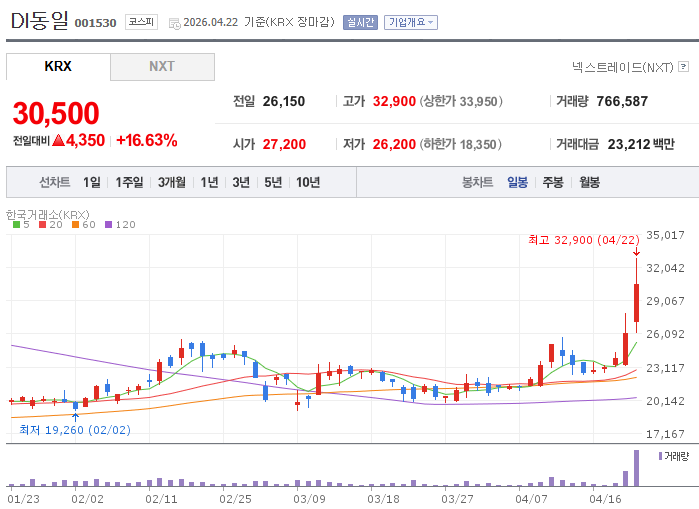Click the latest red candlestick on 04/22
This screenshot has height=509, width=699.
[637, 303]
